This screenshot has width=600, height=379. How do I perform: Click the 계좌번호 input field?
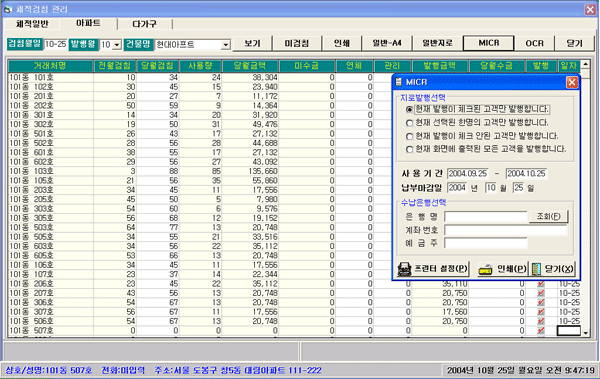coord(506,230)
